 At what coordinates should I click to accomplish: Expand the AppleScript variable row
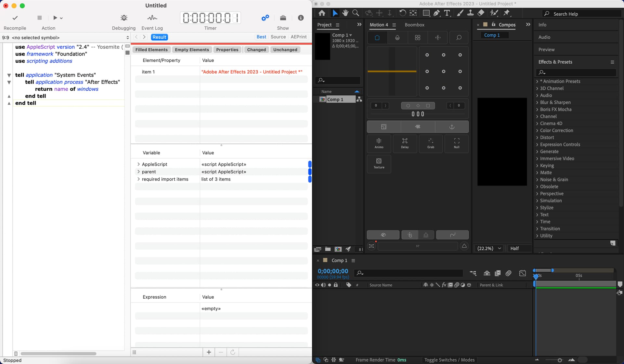point(138,164)
